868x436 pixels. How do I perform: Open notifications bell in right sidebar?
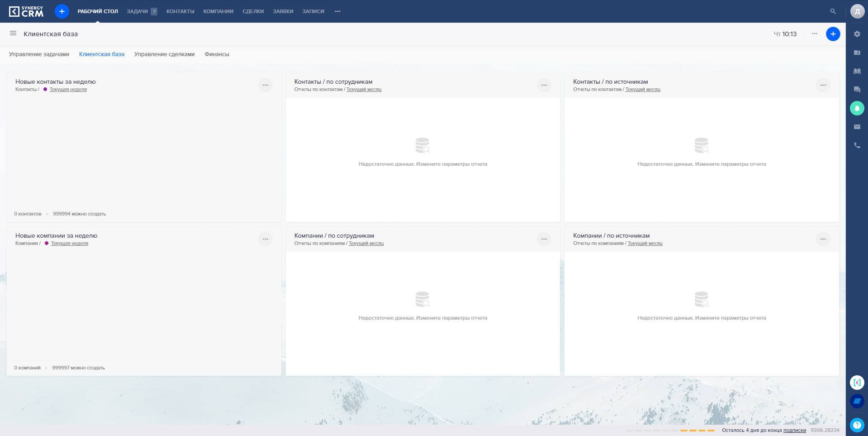(857, 108)
